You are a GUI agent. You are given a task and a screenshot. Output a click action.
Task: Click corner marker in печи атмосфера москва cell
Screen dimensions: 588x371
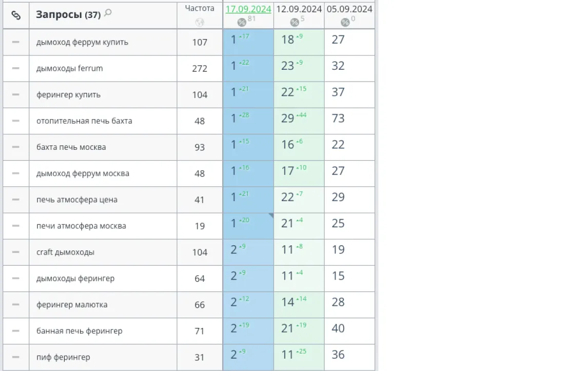[x=271, y=216]
